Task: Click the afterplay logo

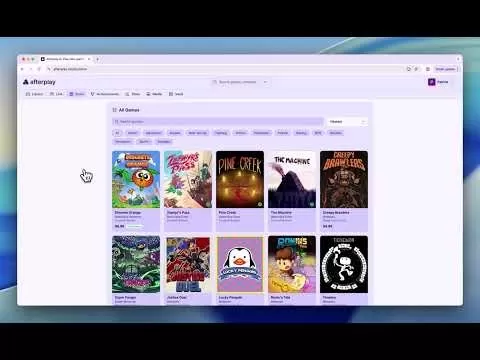Action: [x=39, y=82]
